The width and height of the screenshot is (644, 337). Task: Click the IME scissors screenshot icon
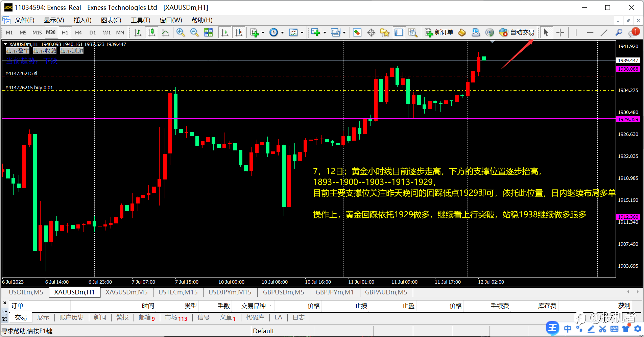603,329
